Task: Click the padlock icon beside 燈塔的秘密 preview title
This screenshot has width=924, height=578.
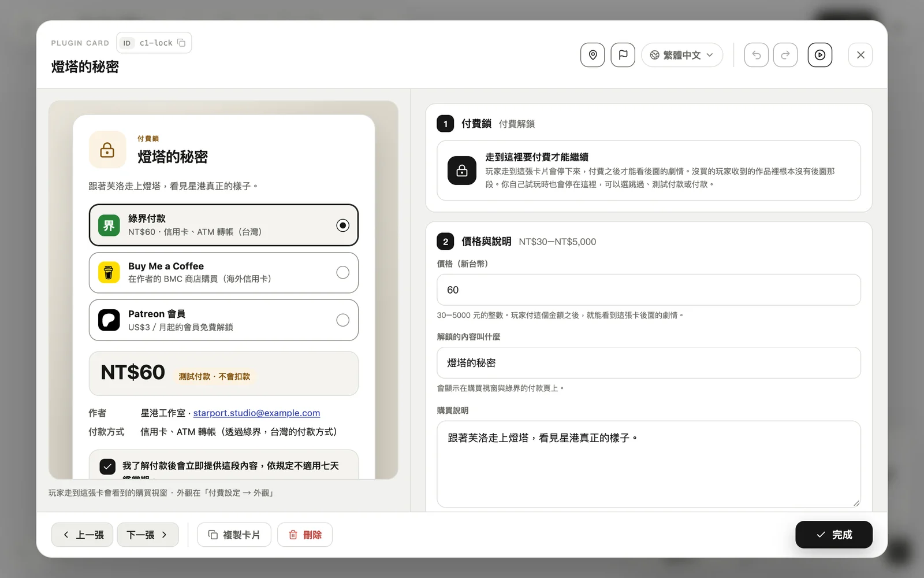Action: click(x=107, y=150)
